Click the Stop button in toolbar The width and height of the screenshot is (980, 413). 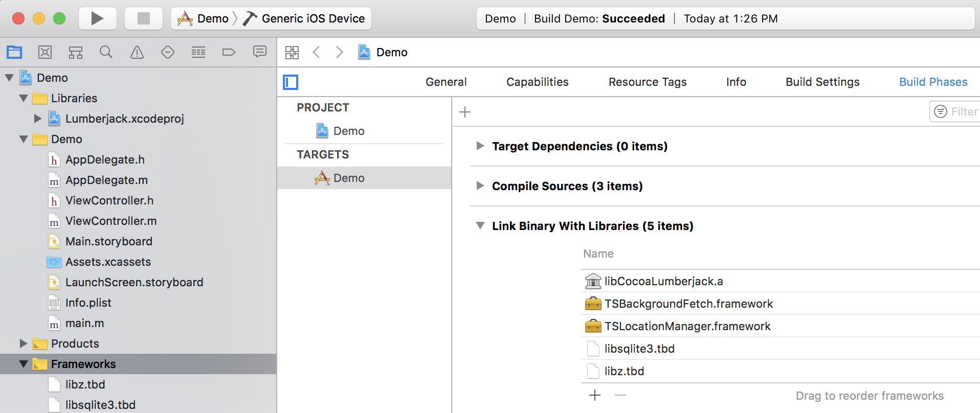coord(144,19)
